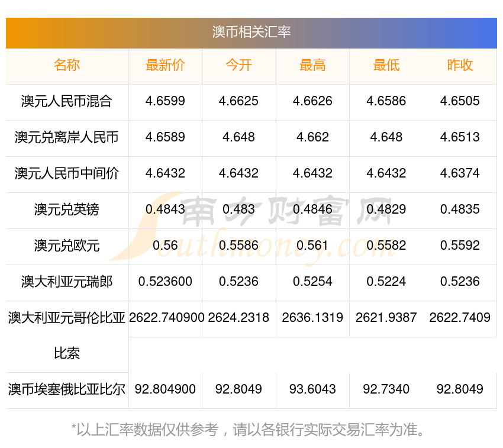The height and width of the screenshot is (448, 503).
Task: Click highest value 0.561
Action: [x=312, y=246]
